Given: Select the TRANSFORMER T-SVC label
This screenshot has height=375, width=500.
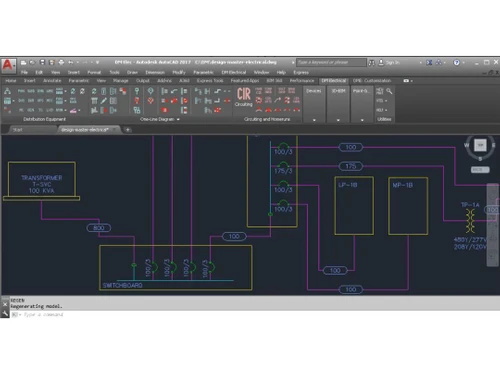Looking at the screenshot, I should click(x=42, y=184).
